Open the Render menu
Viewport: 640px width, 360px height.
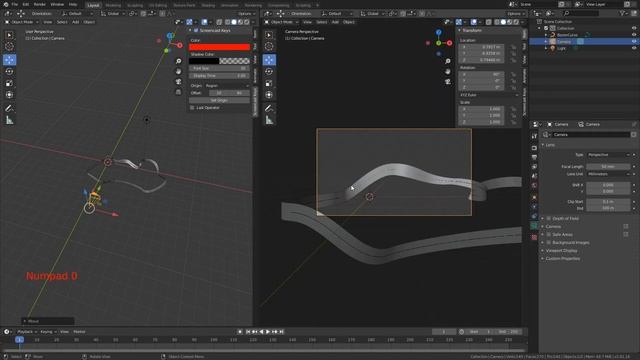tap(40, 4)
